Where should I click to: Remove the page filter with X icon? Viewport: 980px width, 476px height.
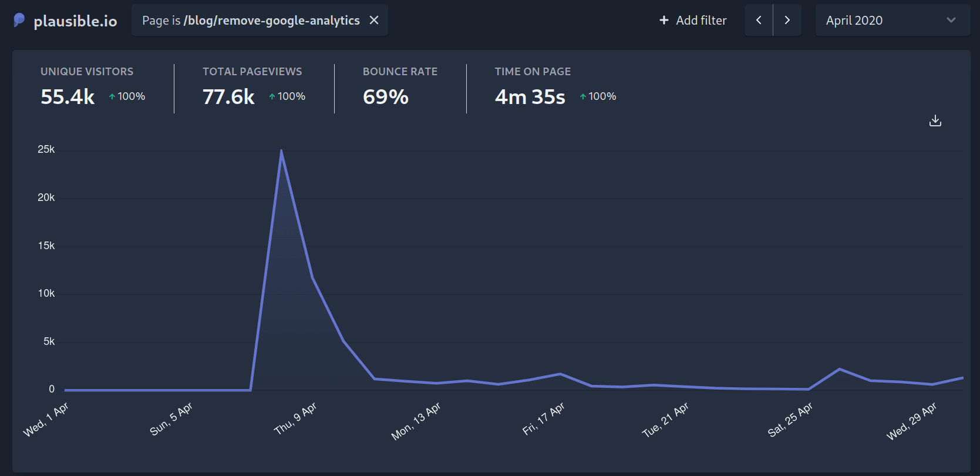[374, 20]
